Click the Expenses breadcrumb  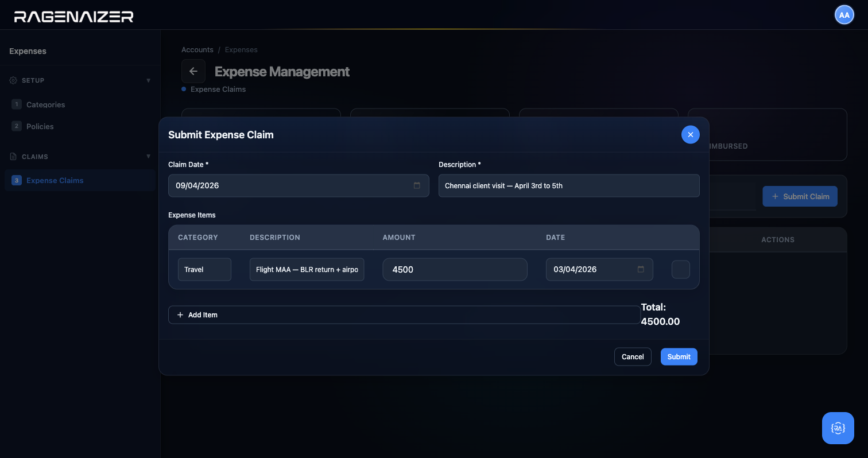pos(241,50)
